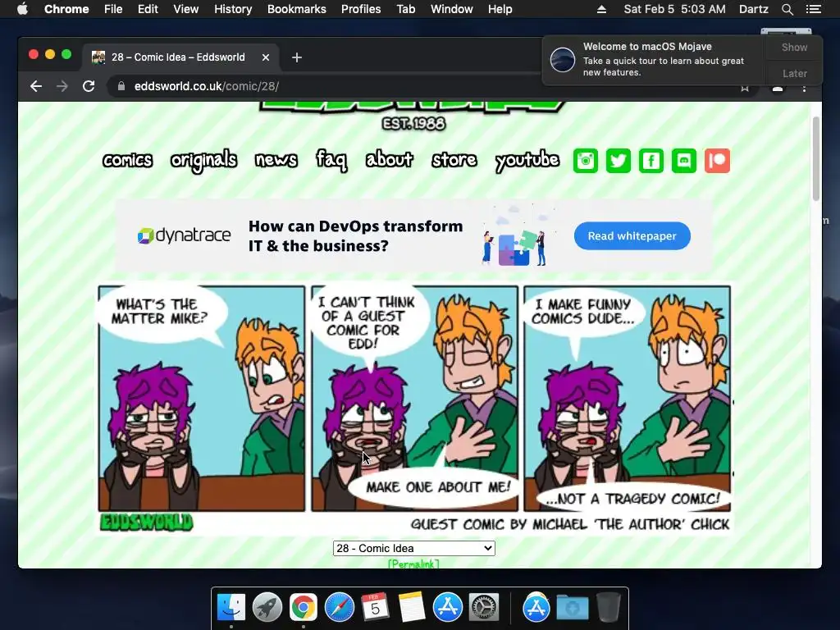Viewport: 840px width, 630px height.
Task: Visit the store link
Action: click(454, 160)
